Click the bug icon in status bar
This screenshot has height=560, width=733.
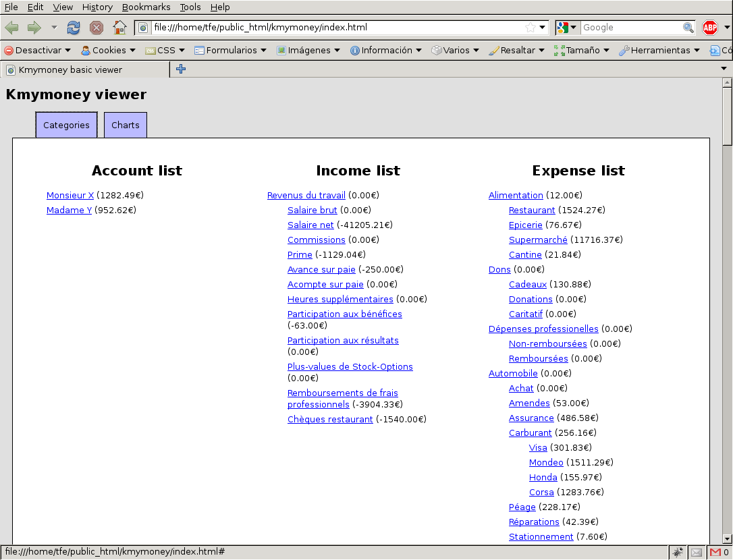click(x=678, y=553)
